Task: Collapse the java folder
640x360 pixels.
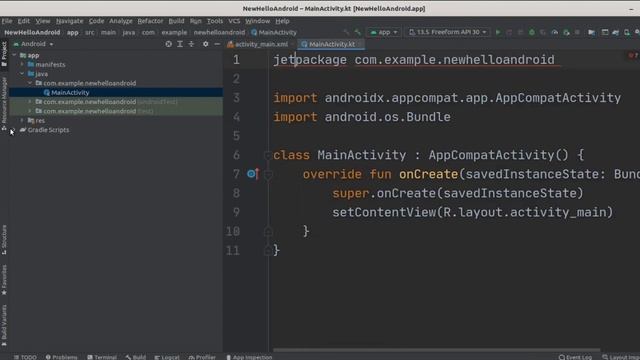Action: [x=22, y=74]
